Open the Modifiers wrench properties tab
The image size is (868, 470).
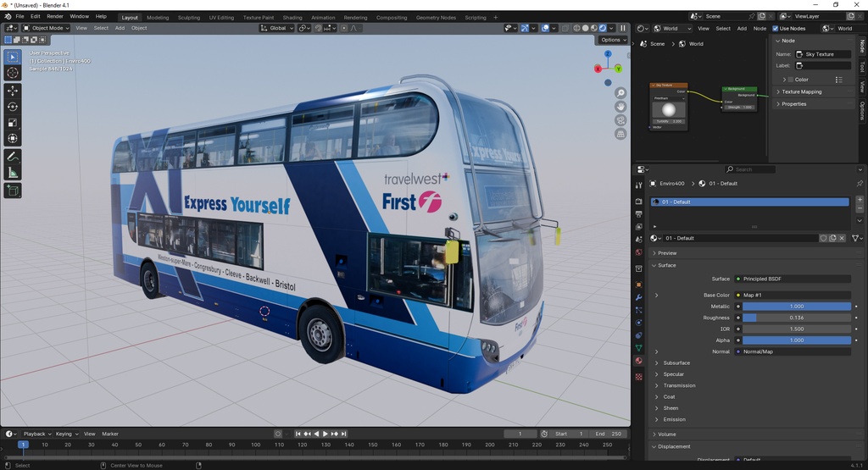[x=638, y=297]
